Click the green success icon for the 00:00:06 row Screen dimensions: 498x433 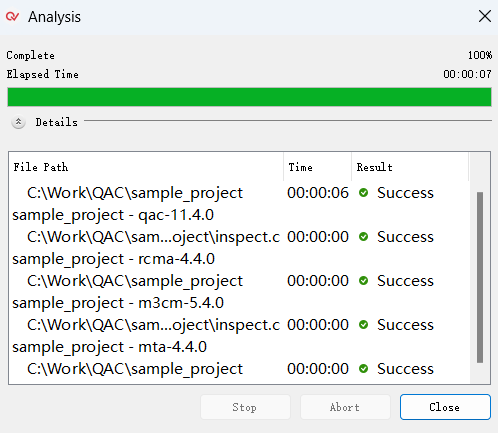[x=363, y=192]
